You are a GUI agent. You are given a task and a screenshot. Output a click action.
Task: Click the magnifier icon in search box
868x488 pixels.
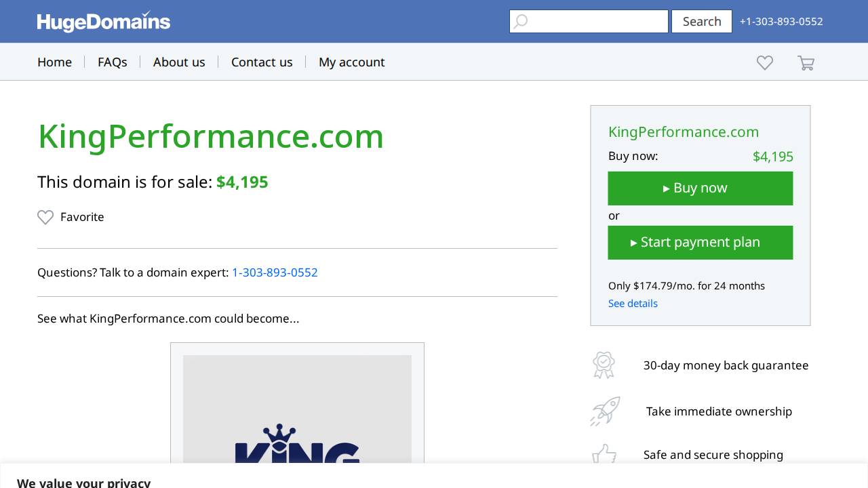[521, 22]
